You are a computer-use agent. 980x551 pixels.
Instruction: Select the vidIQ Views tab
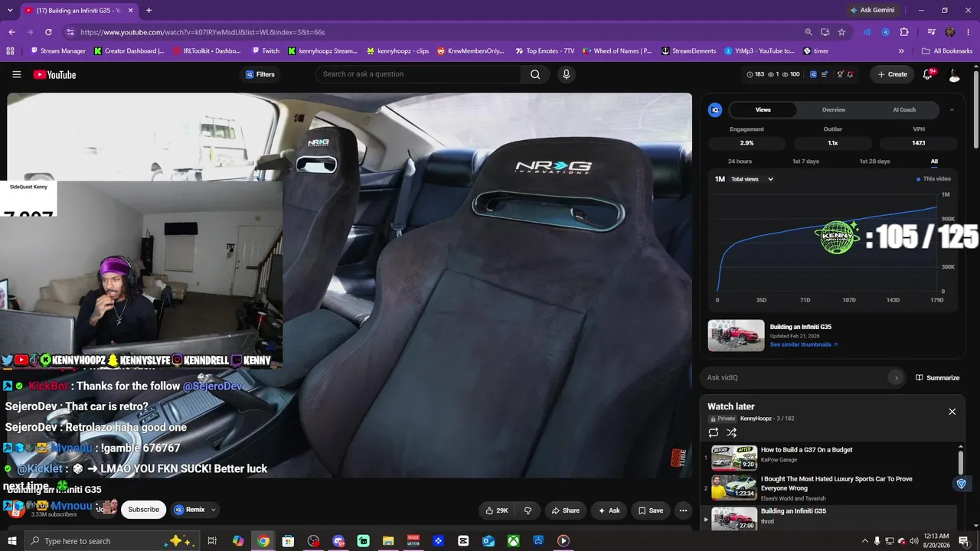point(763,110)
